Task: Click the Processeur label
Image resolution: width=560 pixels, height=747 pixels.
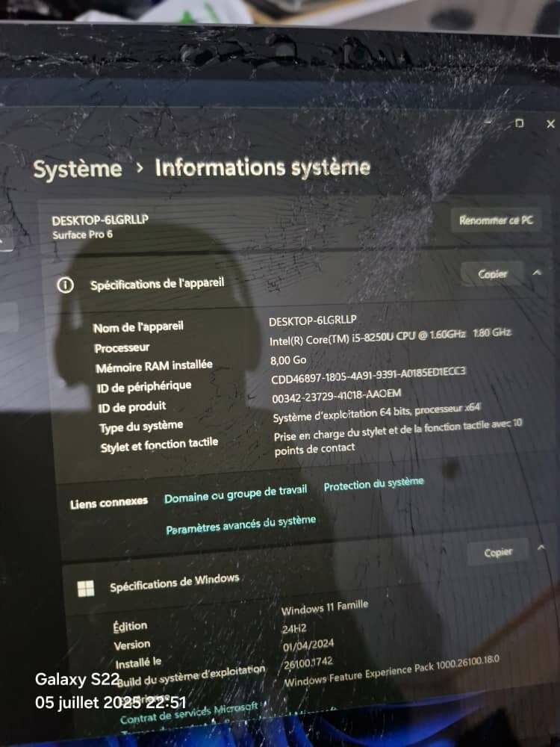Action: pos(122,348)
